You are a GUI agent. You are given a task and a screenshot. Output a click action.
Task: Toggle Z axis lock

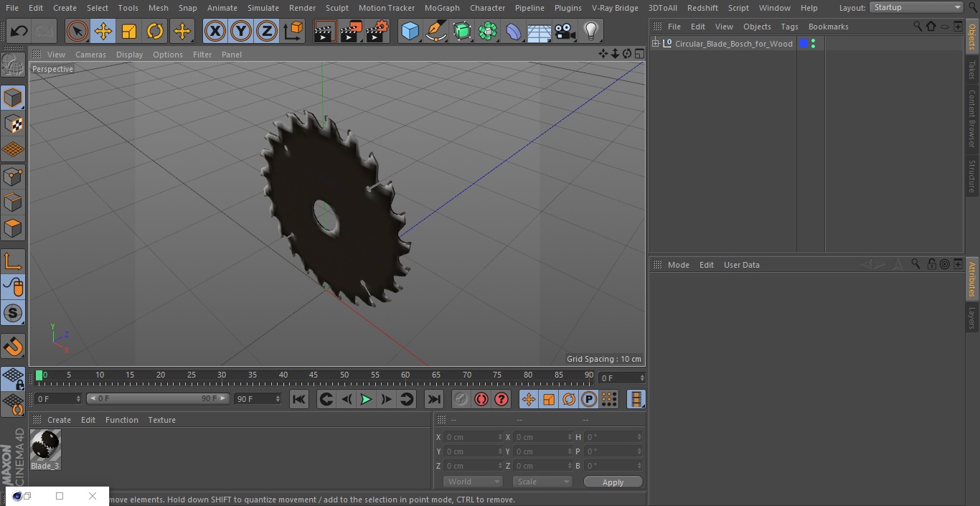(x=267, y=32)
